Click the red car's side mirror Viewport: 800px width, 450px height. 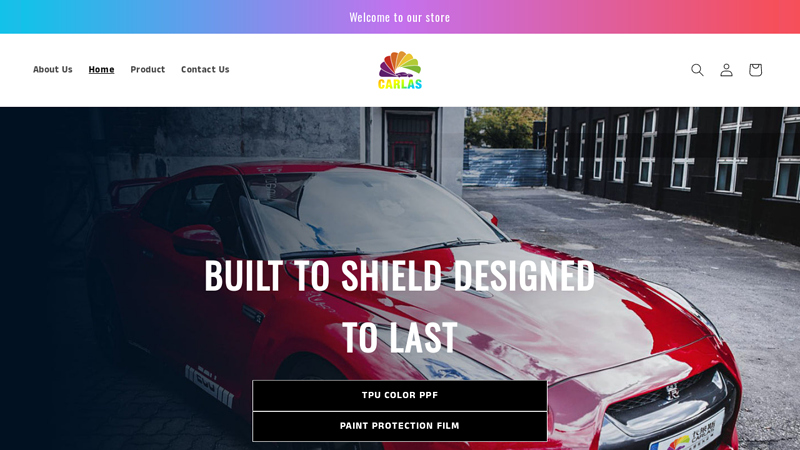click(x=197, y=240)
